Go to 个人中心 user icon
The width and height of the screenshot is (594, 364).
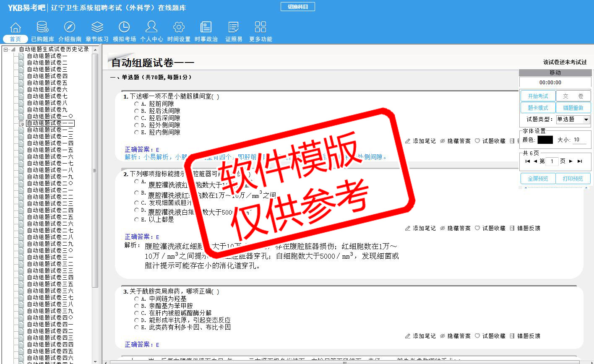pos(151,28)
